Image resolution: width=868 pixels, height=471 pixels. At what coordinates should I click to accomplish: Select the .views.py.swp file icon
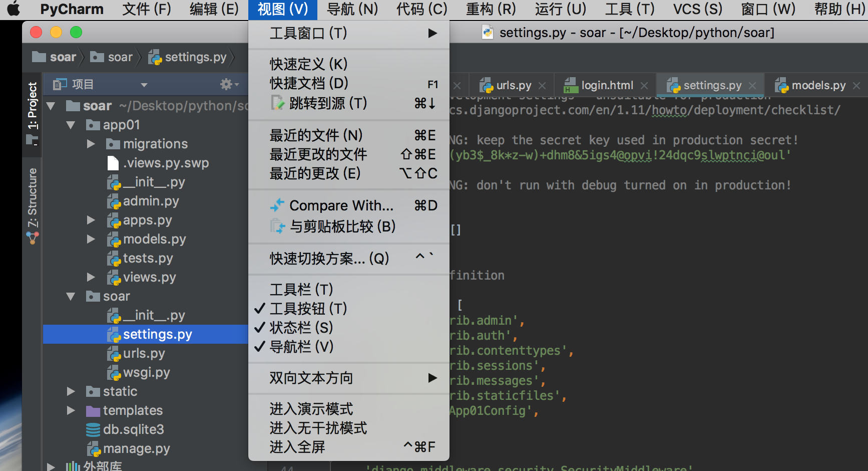[113, 163]
